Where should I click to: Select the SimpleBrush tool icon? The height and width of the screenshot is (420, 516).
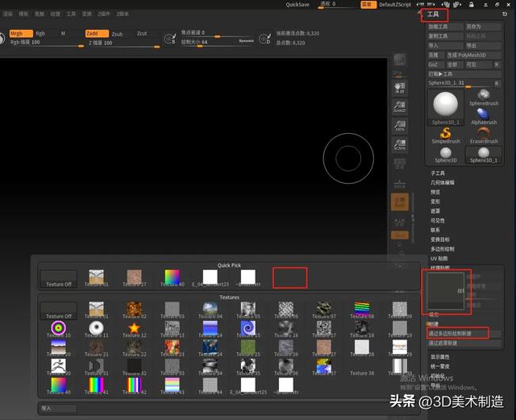pyautogui.click(x=445, y=134)
